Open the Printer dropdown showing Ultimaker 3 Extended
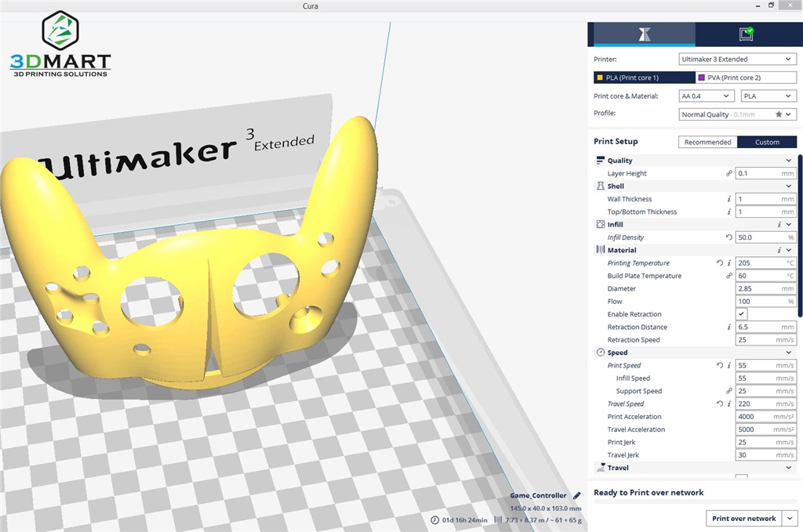This screenshot has width=803, height=532. click(x=737, y=59)
